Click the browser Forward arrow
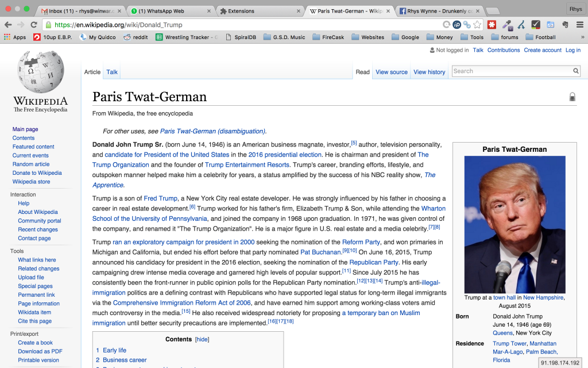 point(21,25)
